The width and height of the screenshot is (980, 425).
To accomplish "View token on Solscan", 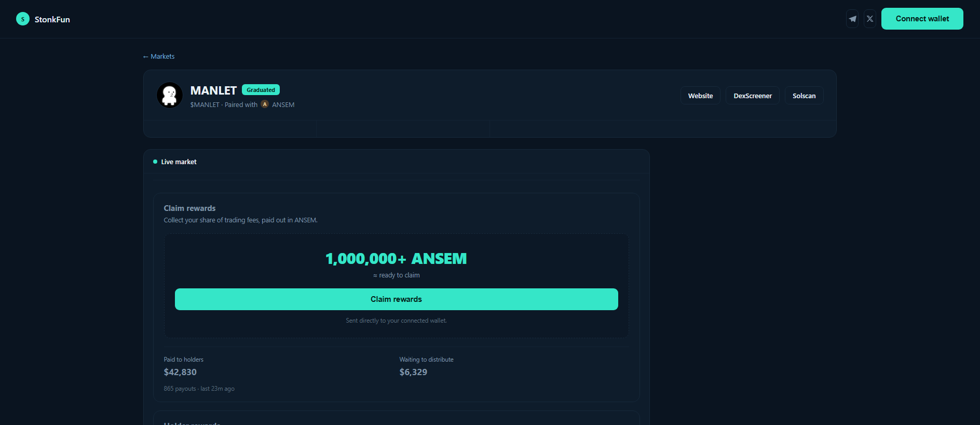I will point(804,96).
